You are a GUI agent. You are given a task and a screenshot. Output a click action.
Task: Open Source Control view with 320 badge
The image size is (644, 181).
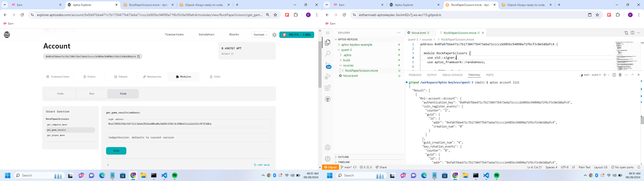point(328,65)
